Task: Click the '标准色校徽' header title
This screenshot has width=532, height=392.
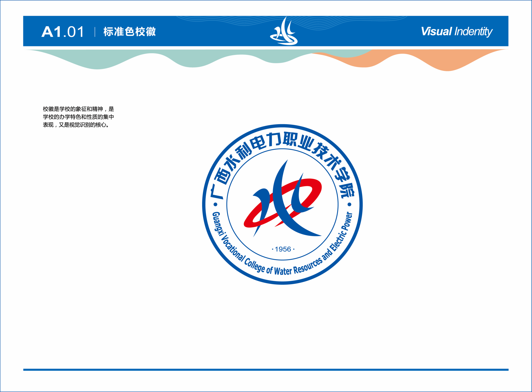Action: [x=129, y=32]
